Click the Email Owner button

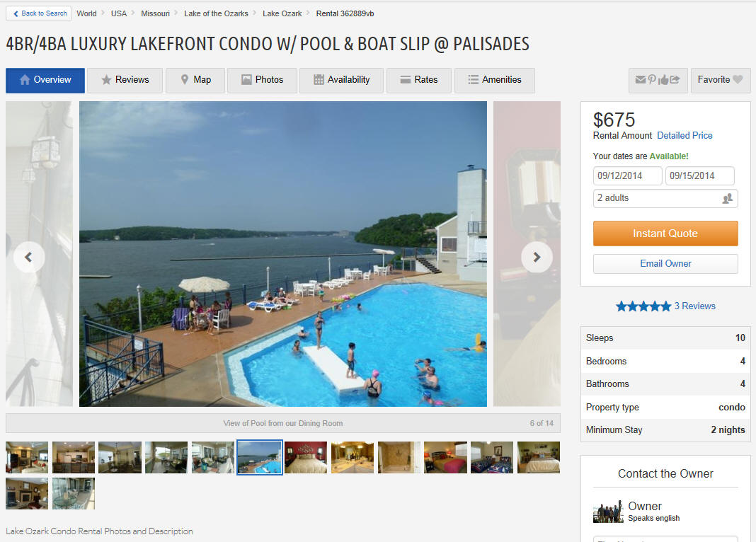tap(665, 263)
